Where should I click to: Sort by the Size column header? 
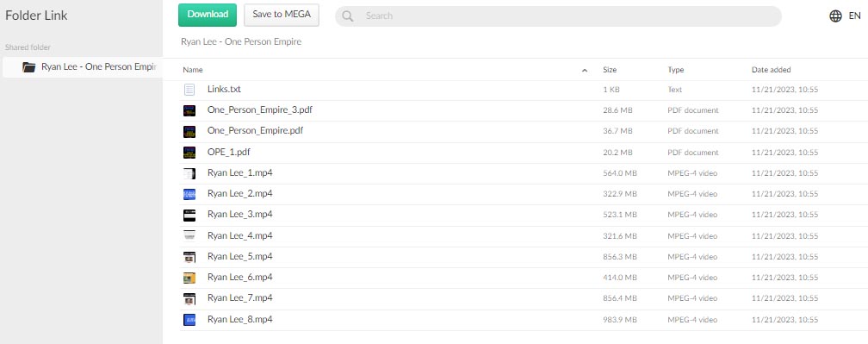(x=610, y=70)
